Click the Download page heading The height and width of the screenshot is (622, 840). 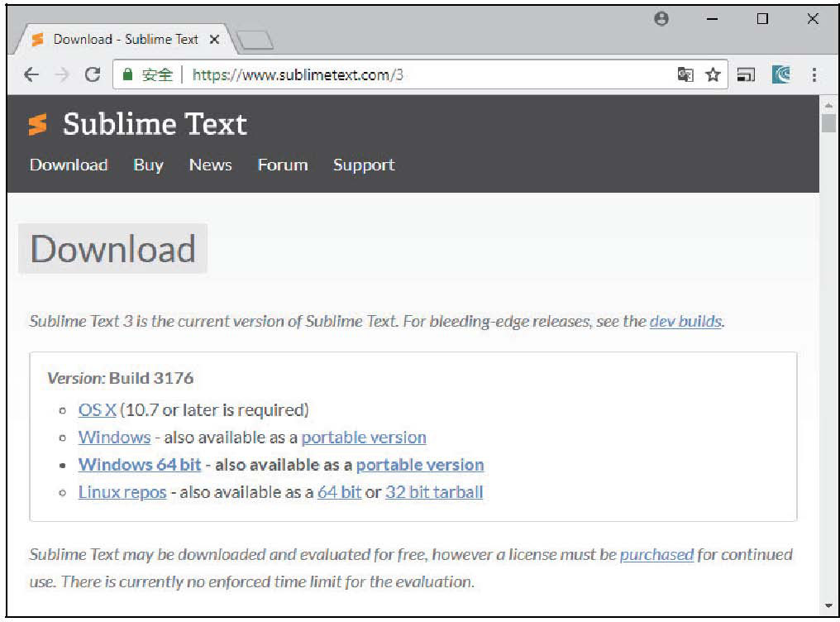[113, 249]
